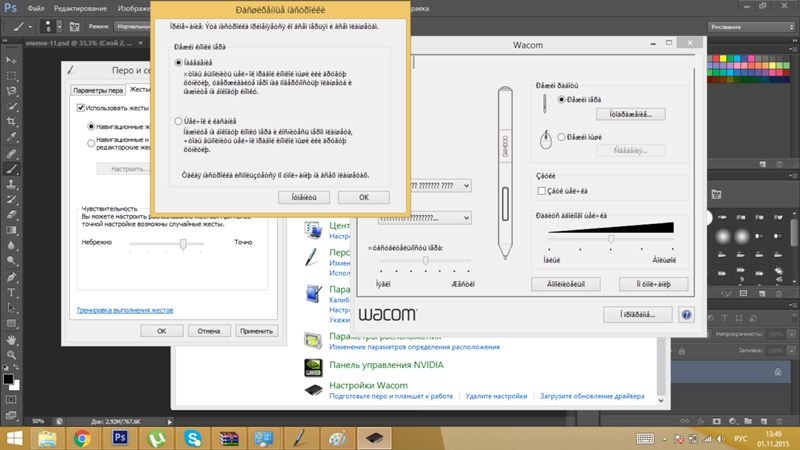Select the Lasso tool
Screen dimensions: 800x450
coord(11,91)
